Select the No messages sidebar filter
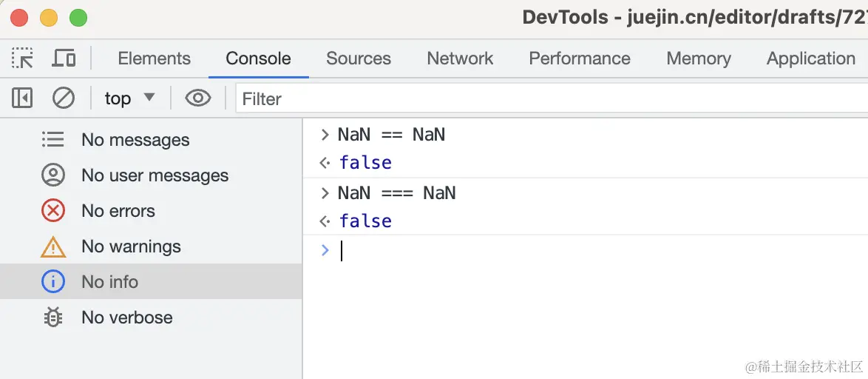The height and width of the screenshot is (379, 868). pyautogui.click(x=135, y=140)
